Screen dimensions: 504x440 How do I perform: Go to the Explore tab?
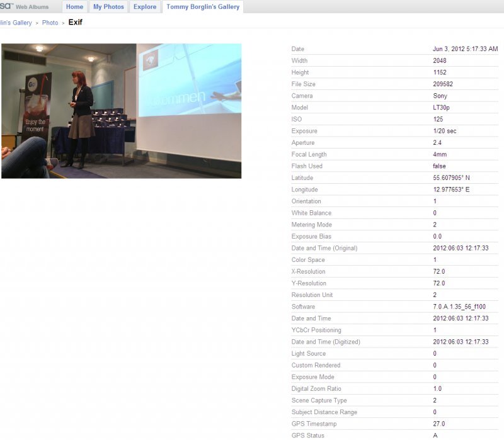point(145,7)
